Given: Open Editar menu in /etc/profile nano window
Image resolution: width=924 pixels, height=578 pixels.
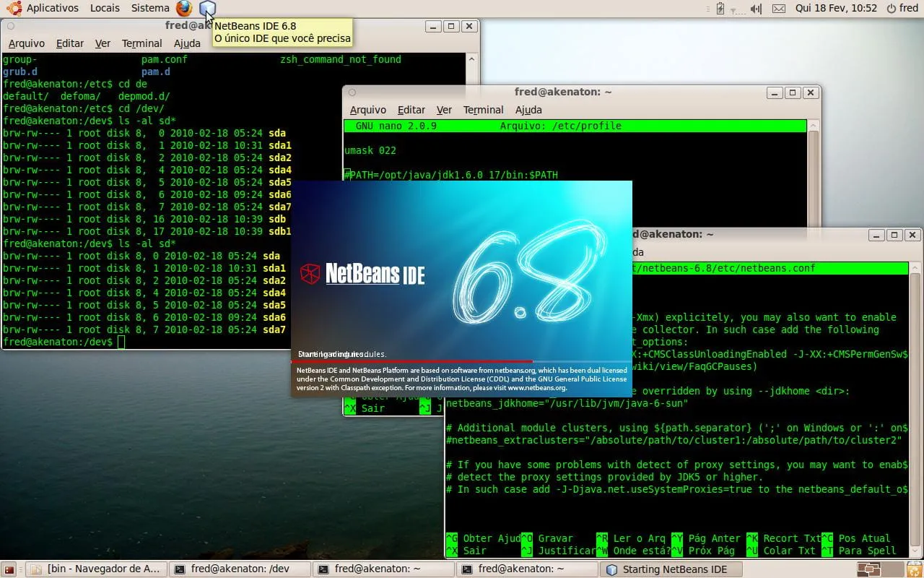Looking at the screenshot, I should click(411, 110).
